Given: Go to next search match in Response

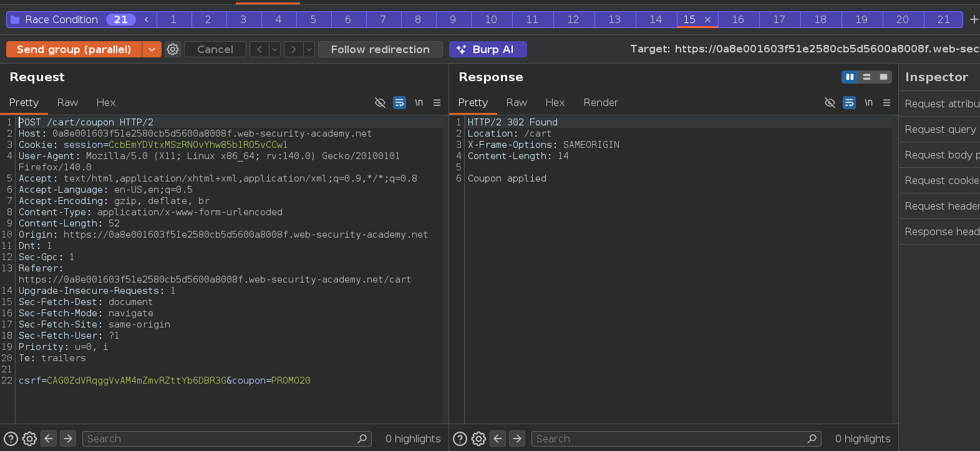Looking at the screenshot, I should pos(517,439).
